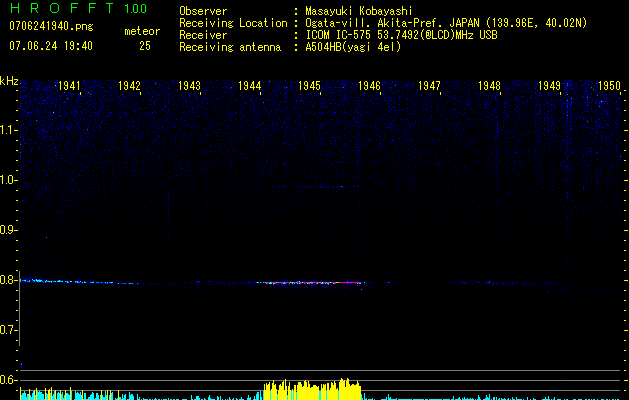Click the 0.6 kHz axis label

coord(8,380)
